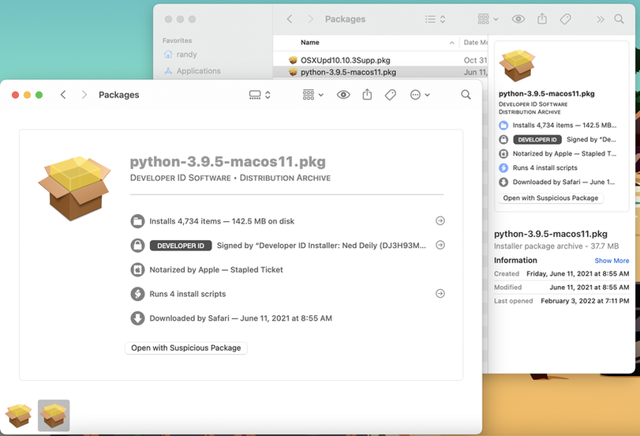Image resolution: width=640 pixels, height=436 pixels.
Task: Open gallery view switcher in front window
Action: 260,95
